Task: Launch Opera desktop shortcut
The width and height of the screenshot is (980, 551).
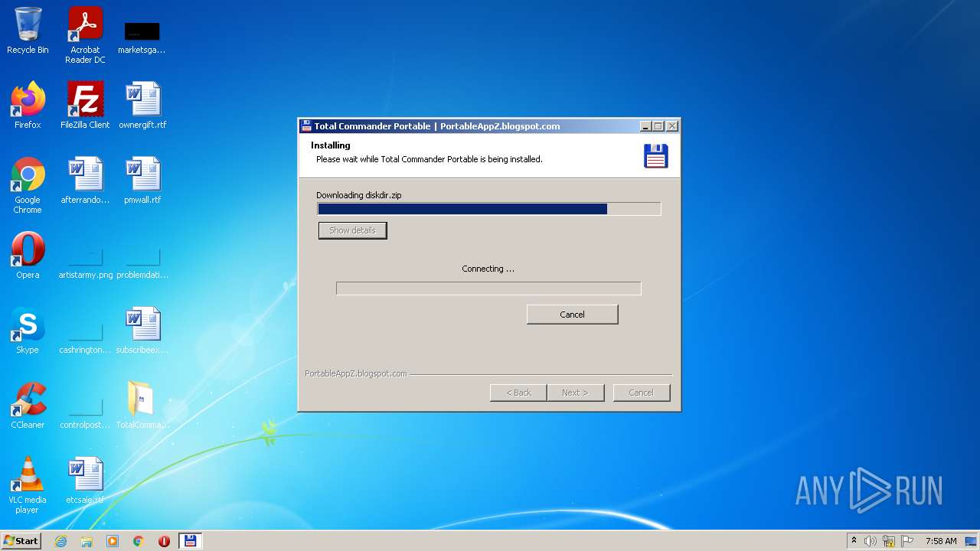Action: point(28,256)
